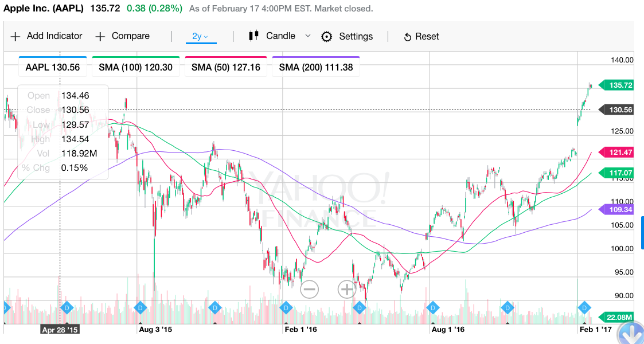Select the AAPL 130.56 legend tab
The width and height of the screenshot is (644, 344).
coord(53,67)
